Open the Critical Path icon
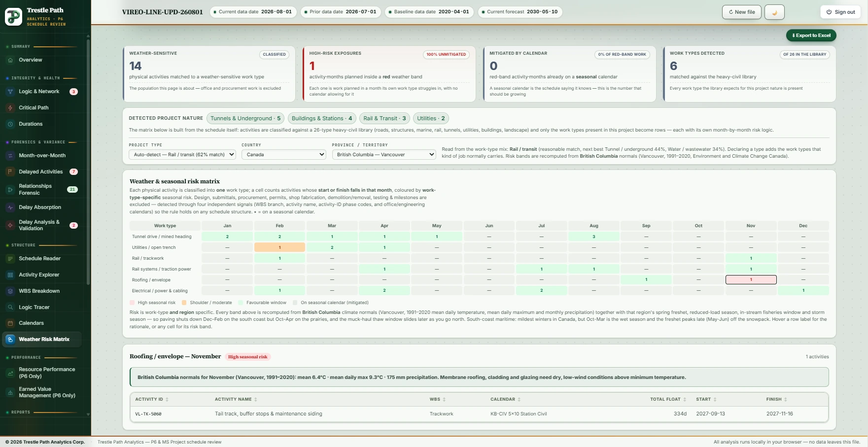Viewport: 868px width, 447px height. [x=10, y=108]
